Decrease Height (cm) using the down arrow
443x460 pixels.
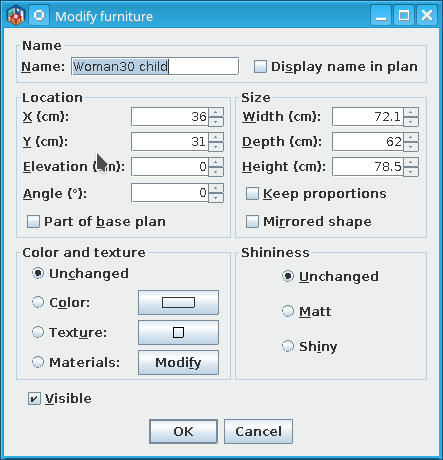click(411, 172)
